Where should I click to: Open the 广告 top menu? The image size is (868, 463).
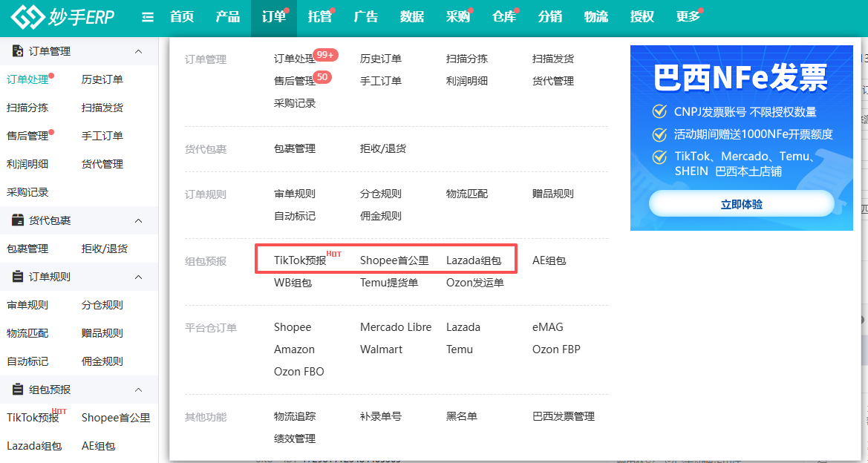pos(365,17)
